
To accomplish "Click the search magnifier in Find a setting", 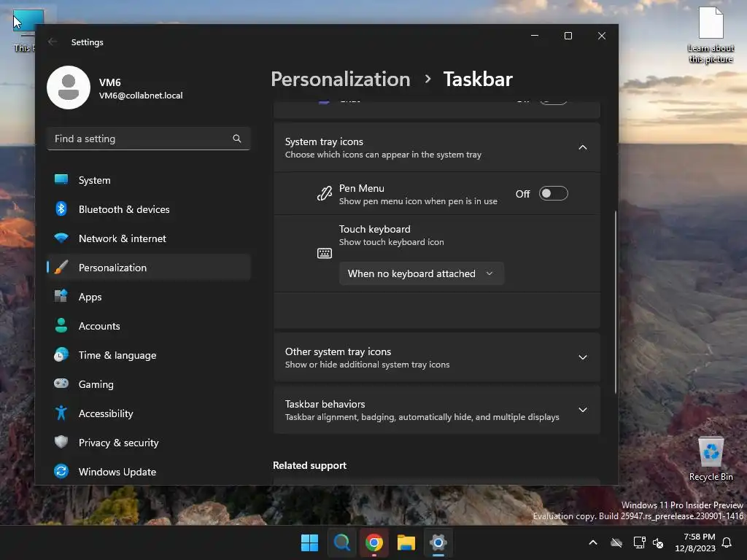I will point(237,139).
